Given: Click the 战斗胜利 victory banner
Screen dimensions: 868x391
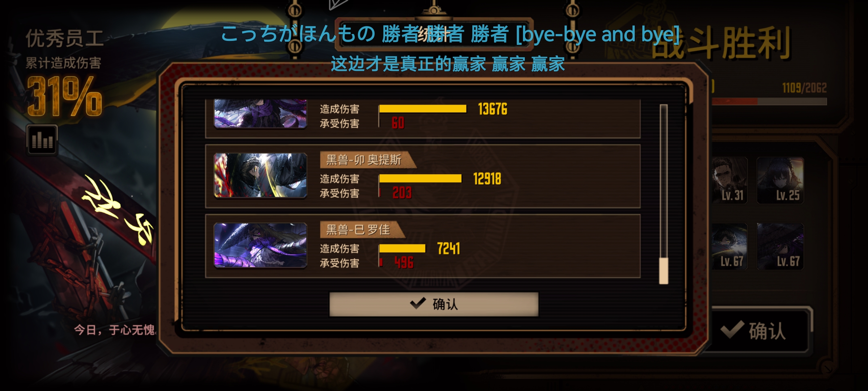Looking at the screenshot, I should 722,43.
